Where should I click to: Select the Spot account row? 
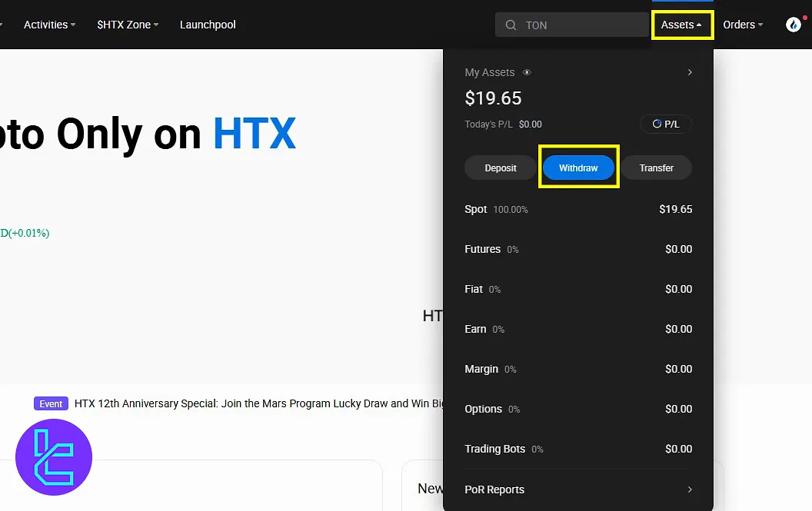click(x=578, y=209)
